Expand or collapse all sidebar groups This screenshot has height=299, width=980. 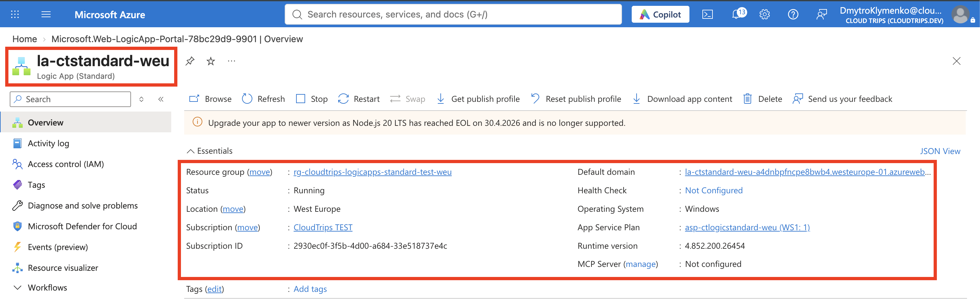141,99
